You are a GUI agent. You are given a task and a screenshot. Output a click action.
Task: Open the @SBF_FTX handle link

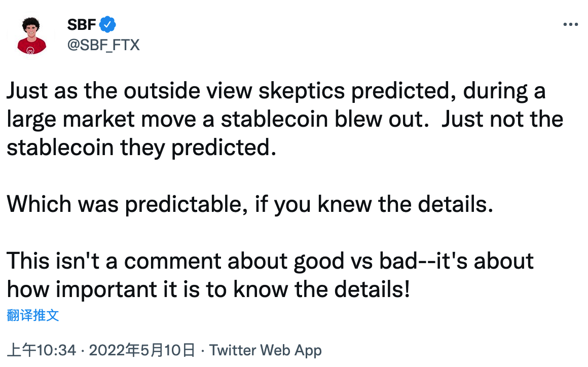[103, 45]
